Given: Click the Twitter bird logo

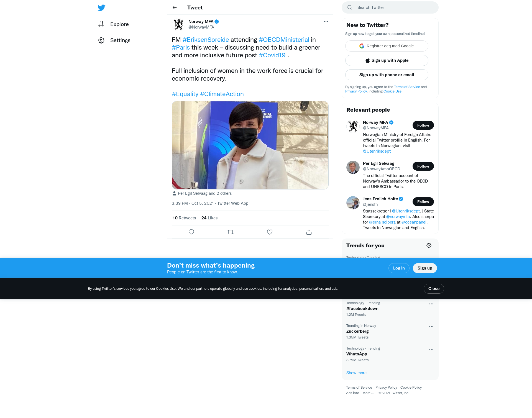Looking at the screenshot, I should (101, 7).
